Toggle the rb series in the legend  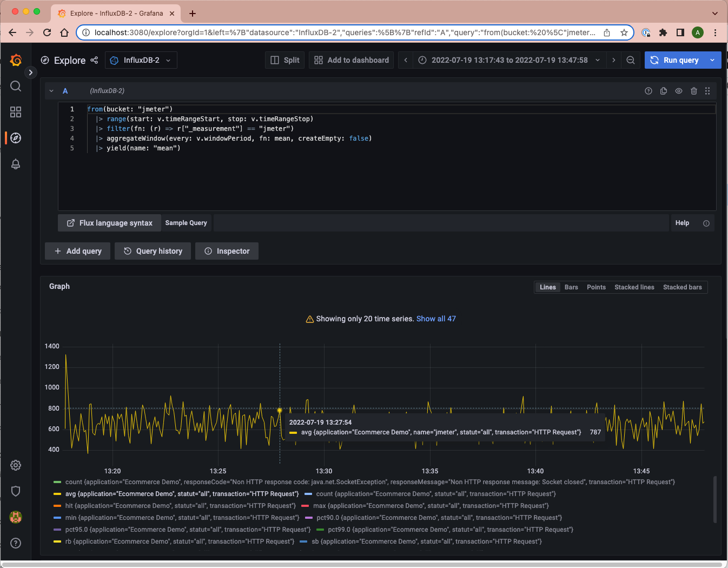180,541
